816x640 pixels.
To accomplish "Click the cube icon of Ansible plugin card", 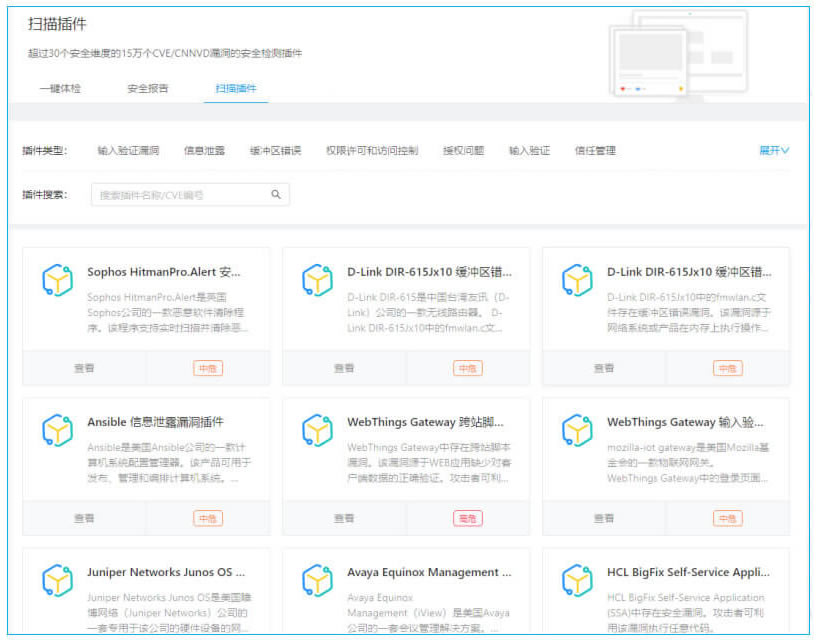I will pyautogui.click(x=58, y=430).
